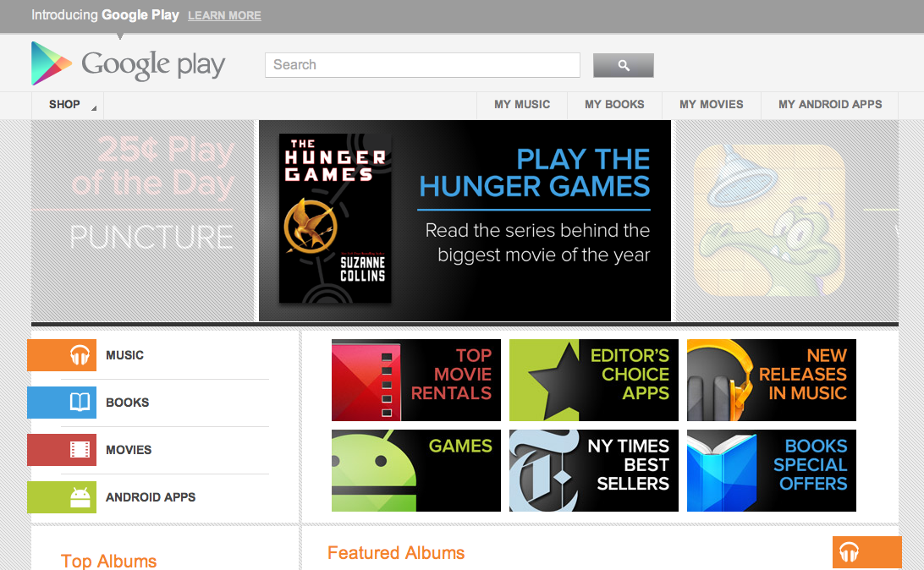This screenshot has width=924, height=570.
Task: Select the MY ANDROID APPS tab
Action: click(830, 105)
